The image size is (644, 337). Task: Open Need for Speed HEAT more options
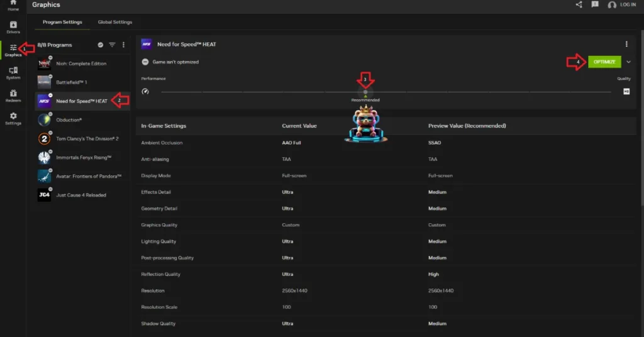tap(626, 45)
